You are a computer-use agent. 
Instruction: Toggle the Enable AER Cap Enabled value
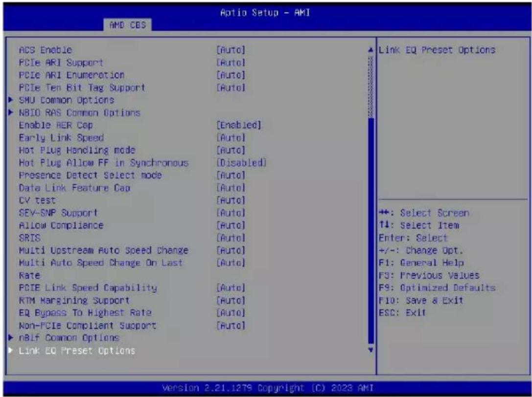(239, 125)
